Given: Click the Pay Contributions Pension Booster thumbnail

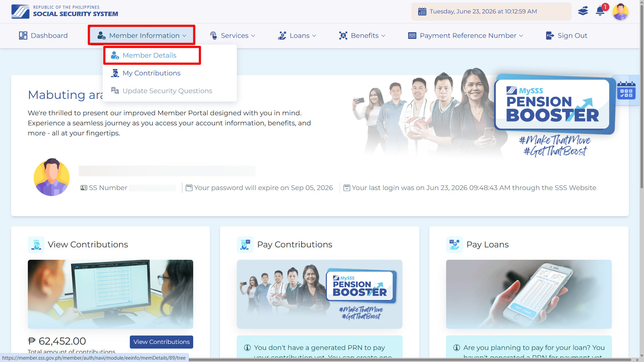Looking at the screenshot, I should tap(320, 294).
